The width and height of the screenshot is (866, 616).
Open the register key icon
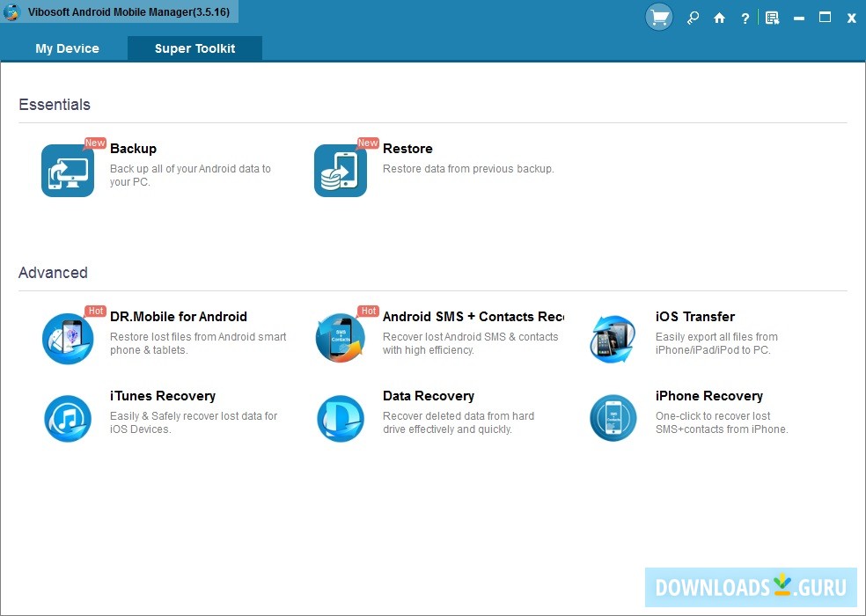pyautogui.click(x=693, y=18)
